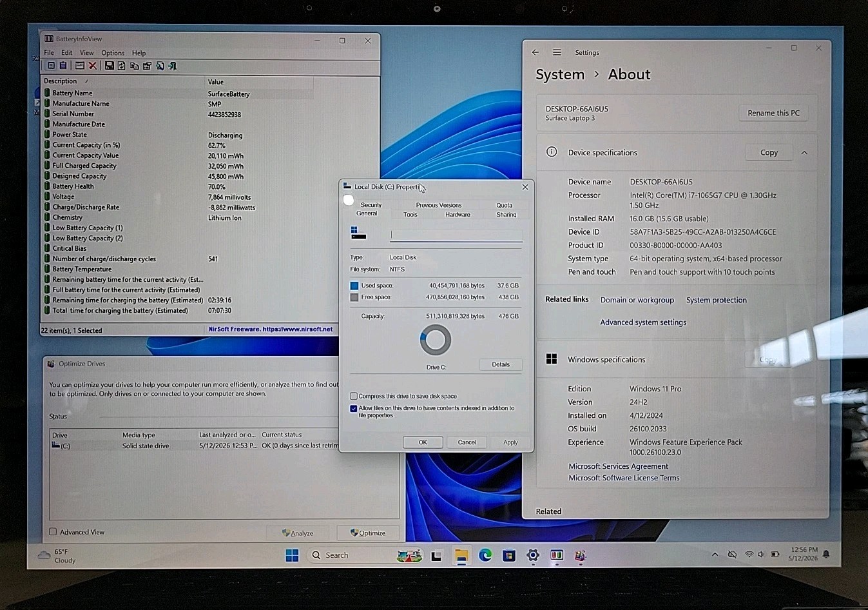Image resolution: width=868 pixels, height=610 pixels.
Task: Click the red X clear icon in BatteryInfoView toolbar
Action: (93, 66)
